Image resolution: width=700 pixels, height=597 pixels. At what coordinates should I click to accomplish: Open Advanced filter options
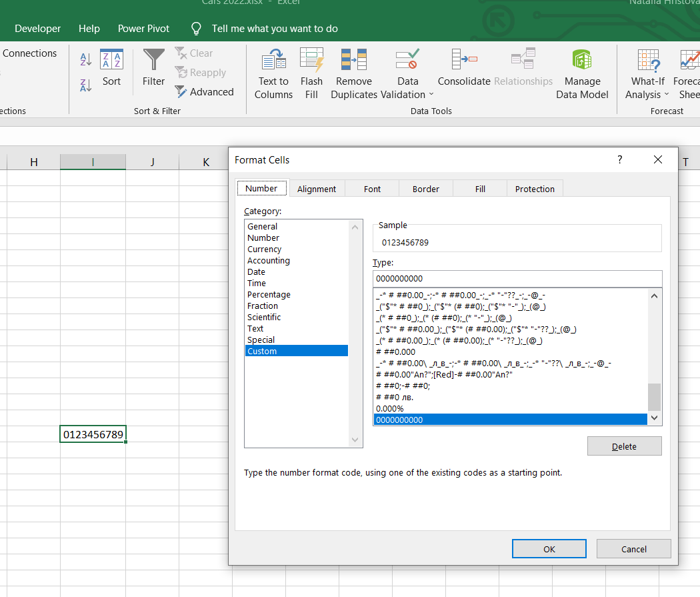pyautogui.click(x=205, y=92)
